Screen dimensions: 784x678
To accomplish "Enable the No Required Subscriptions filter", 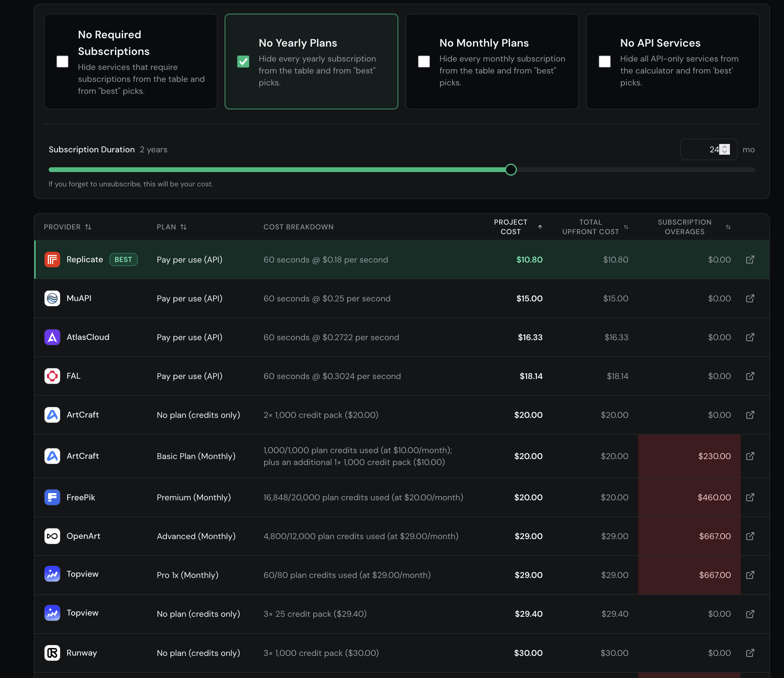I will pyautogui.click(x=62, y=61).
